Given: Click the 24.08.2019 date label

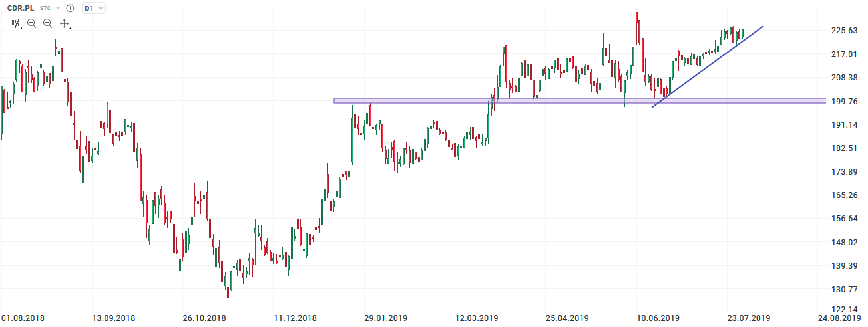Looking at the screenshot, I should tap(839, 318).
